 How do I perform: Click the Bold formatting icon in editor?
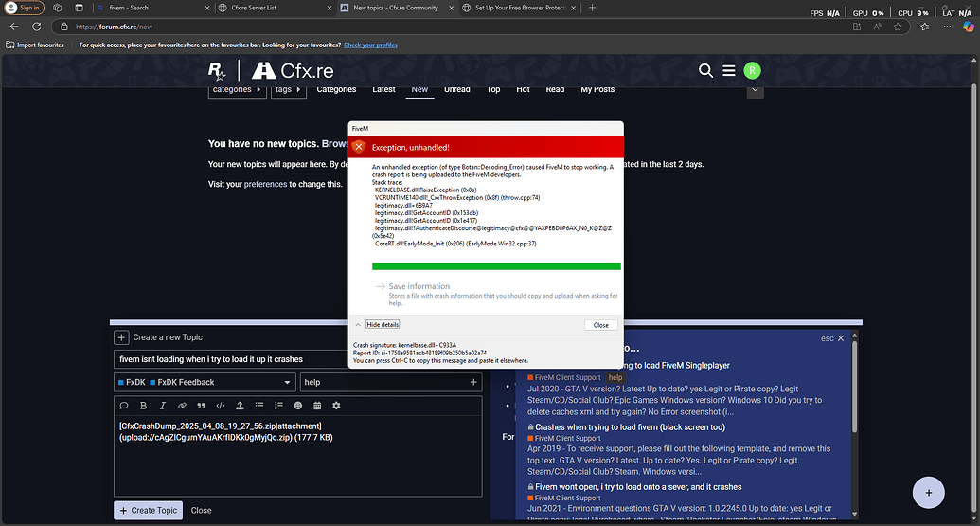coord(143,406)
